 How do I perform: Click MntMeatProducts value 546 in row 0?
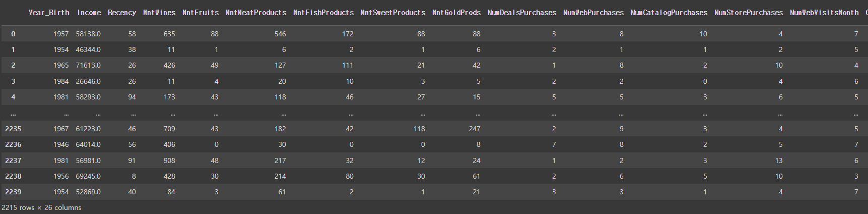[x=280, y=34]
